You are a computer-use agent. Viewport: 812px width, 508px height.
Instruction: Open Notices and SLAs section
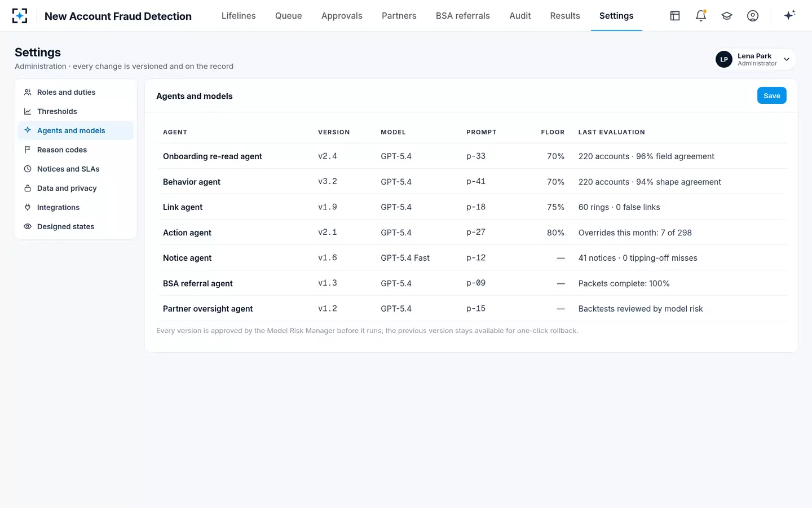76,169
